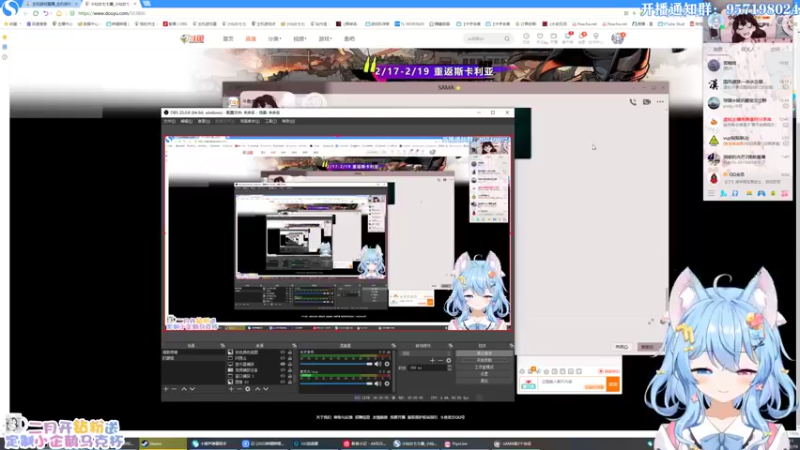Adjust desktop audio volume slider

[336, 364]
